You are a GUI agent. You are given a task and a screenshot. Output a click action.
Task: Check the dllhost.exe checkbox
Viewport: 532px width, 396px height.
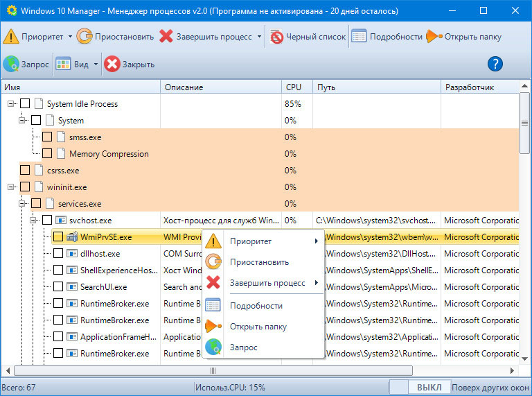(x=58, y=253)
